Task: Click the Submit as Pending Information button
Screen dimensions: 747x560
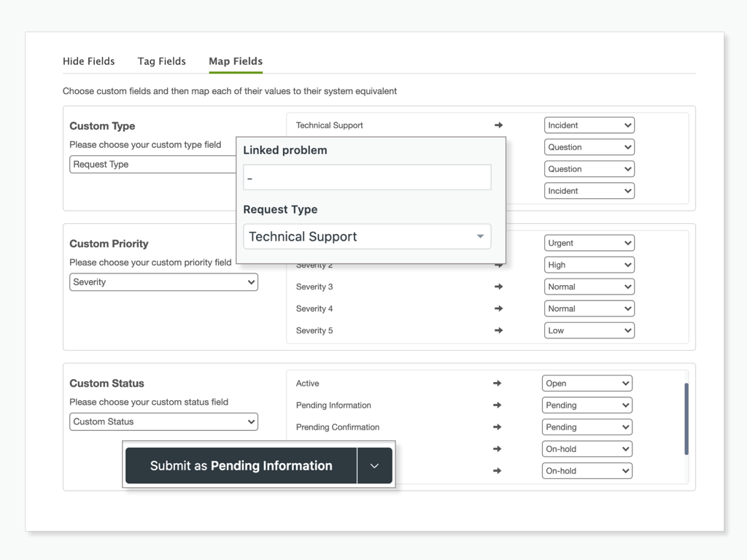Action: pyautogui.click(x=241, y=464)
